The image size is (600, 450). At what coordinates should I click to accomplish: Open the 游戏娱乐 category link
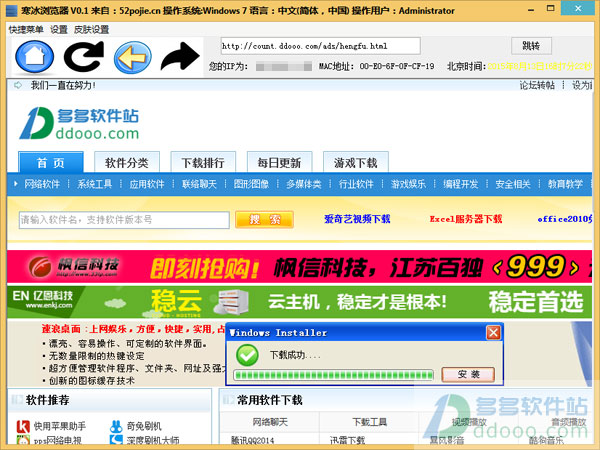tap(408, 184)
